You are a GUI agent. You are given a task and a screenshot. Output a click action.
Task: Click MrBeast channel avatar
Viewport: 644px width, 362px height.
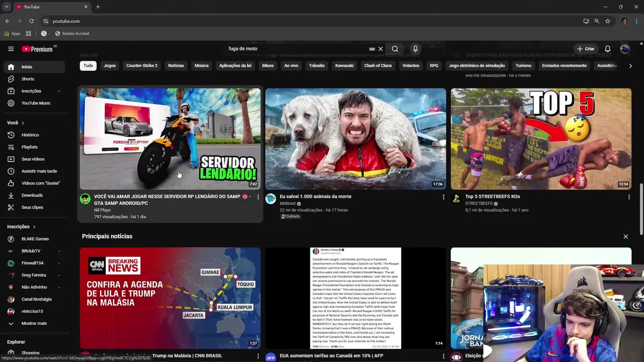click(271, 199)
